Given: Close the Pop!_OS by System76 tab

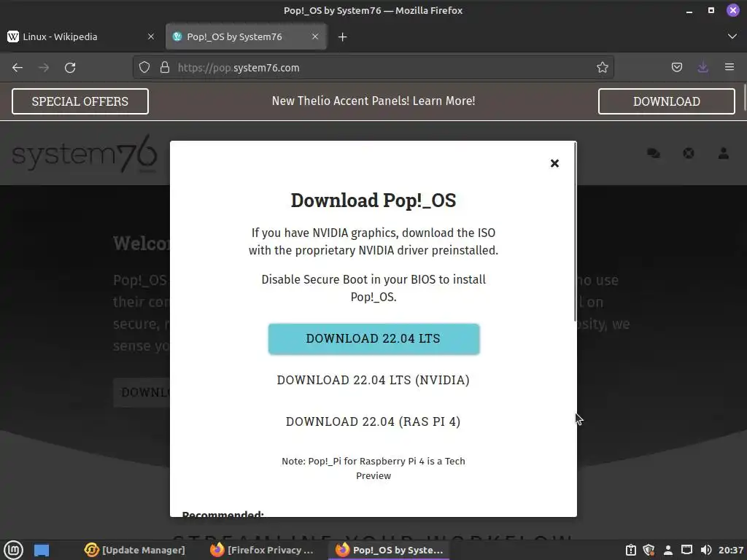Looking at the screenshot, I should tap(315, 36).
